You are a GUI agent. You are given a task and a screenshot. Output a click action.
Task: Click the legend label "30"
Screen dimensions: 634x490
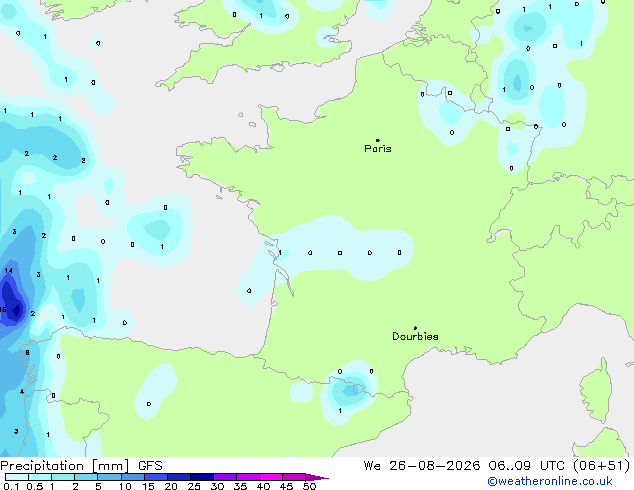pos(217,486)
